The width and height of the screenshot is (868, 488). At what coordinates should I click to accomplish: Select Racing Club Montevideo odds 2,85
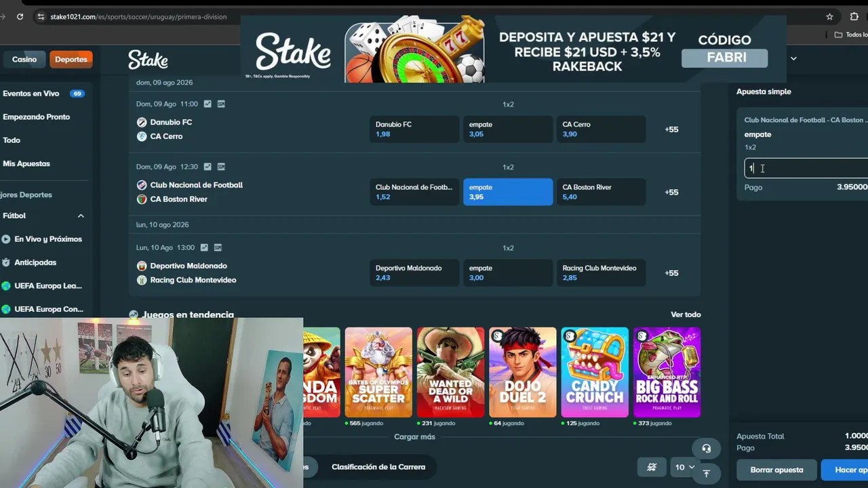[601, 273]
